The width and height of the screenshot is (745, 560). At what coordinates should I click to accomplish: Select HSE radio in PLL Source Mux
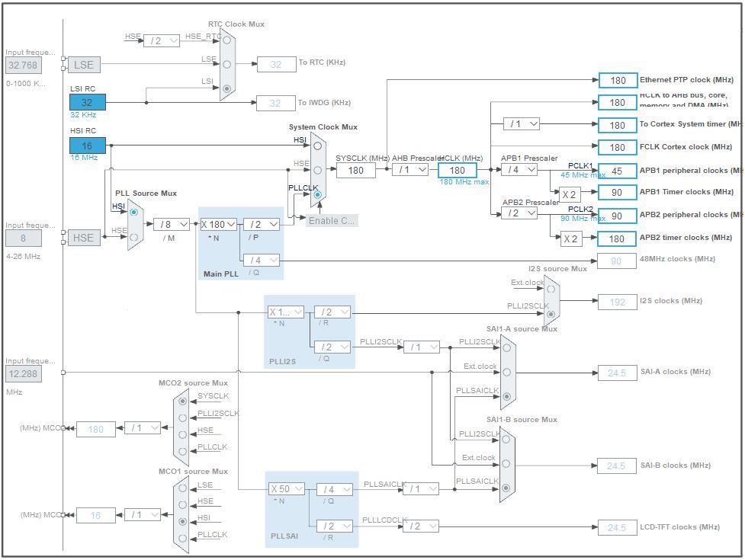point(134,237)
